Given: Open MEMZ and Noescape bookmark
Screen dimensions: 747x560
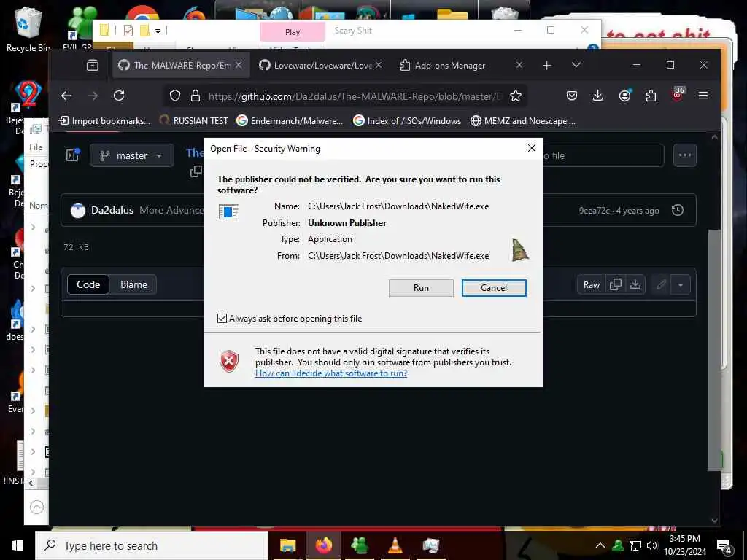Looking at the screenshot, I should [523, 121].
